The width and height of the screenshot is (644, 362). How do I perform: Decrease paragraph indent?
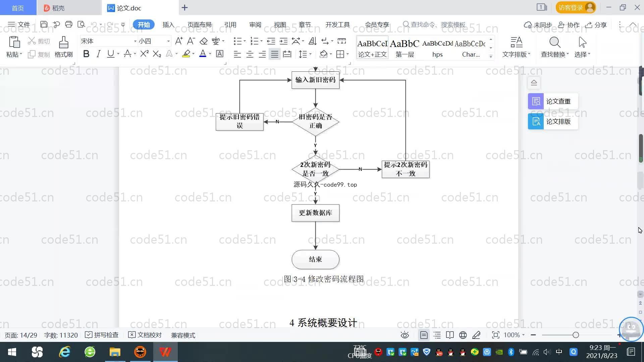271,41
